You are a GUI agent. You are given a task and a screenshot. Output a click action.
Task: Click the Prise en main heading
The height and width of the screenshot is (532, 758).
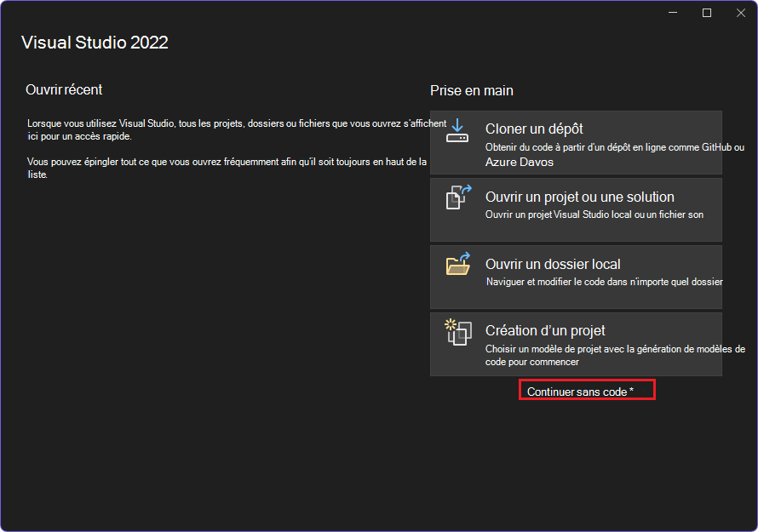(472, 91)
